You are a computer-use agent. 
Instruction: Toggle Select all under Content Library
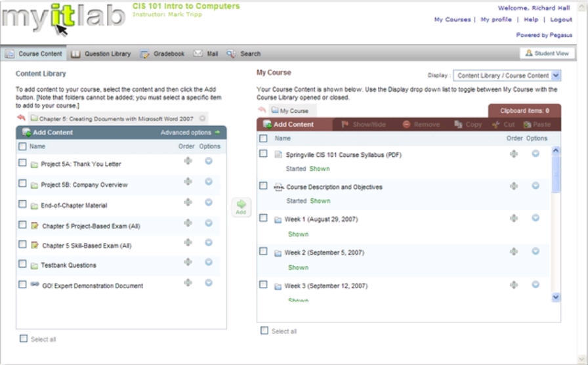[x=24, y=338]
